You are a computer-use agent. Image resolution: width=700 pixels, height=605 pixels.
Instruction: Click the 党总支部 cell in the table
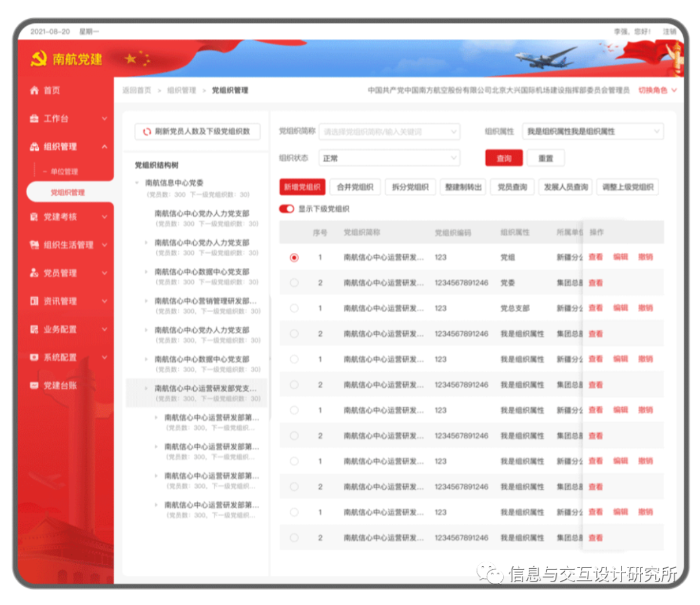click(515, 308)
